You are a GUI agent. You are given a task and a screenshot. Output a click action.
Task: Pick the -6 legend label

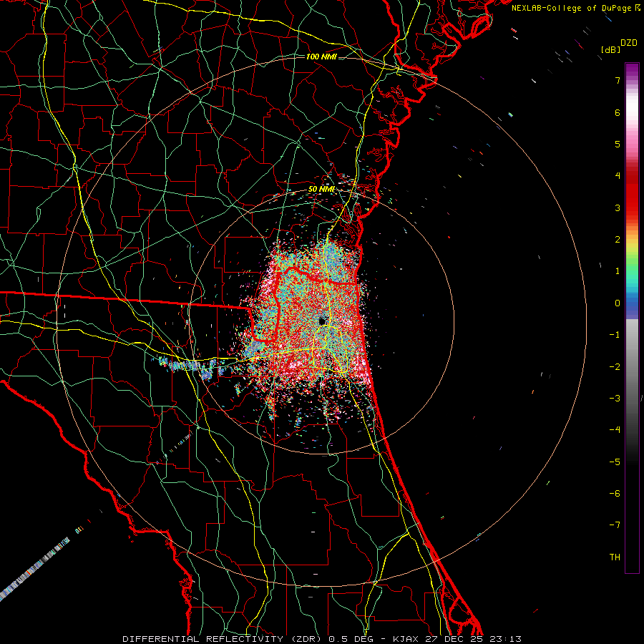point(615,494)
